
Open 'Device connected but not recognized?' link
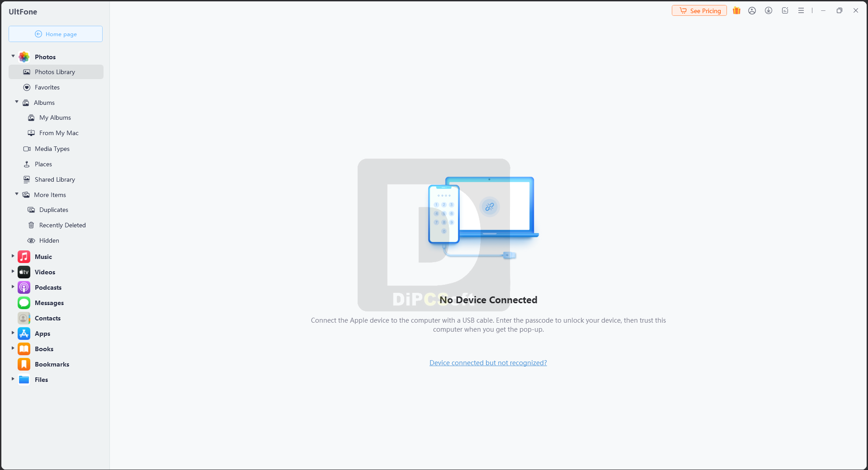click(488, 363)
